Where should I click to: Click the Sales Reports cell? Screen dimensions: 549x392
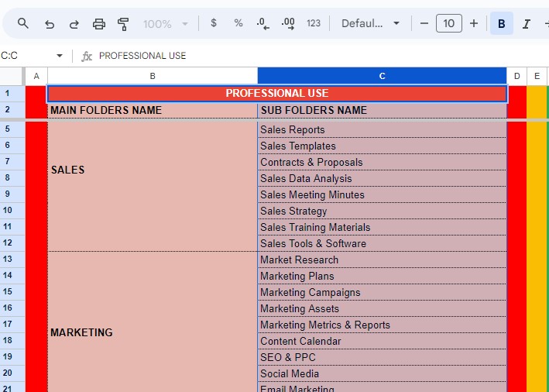[382, 129]
